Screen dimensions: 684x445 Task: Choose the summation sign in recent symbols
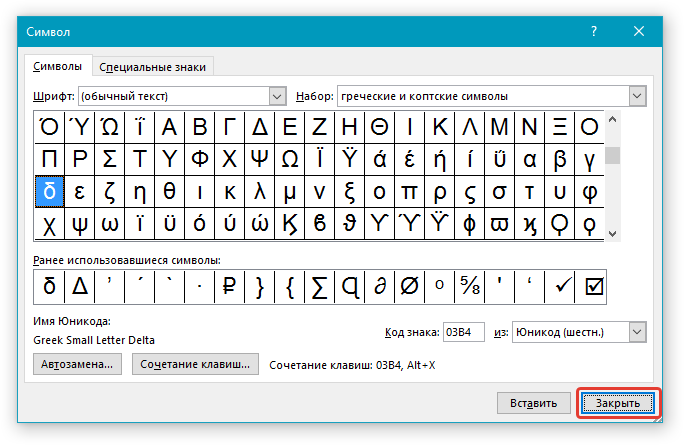[x=319, y=287]
